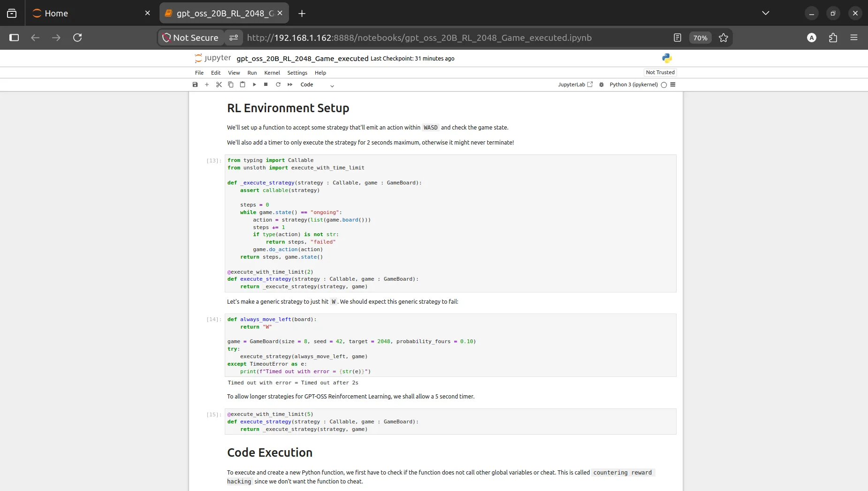This screenshot has width=868, height=491.
Task: Save the notebook with the floppy disk icon
Action: pos(195,84)
